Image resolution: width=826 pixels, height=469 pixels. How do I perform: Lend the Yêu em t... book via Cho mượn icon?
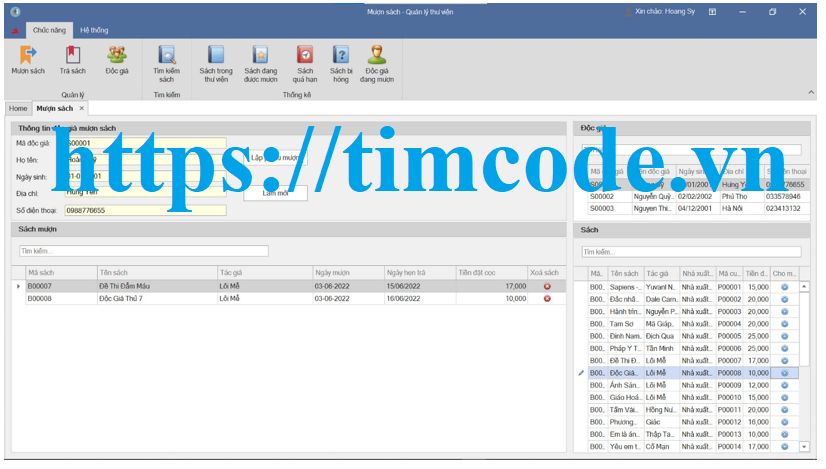pyautogui.click(x=784, y=446)
